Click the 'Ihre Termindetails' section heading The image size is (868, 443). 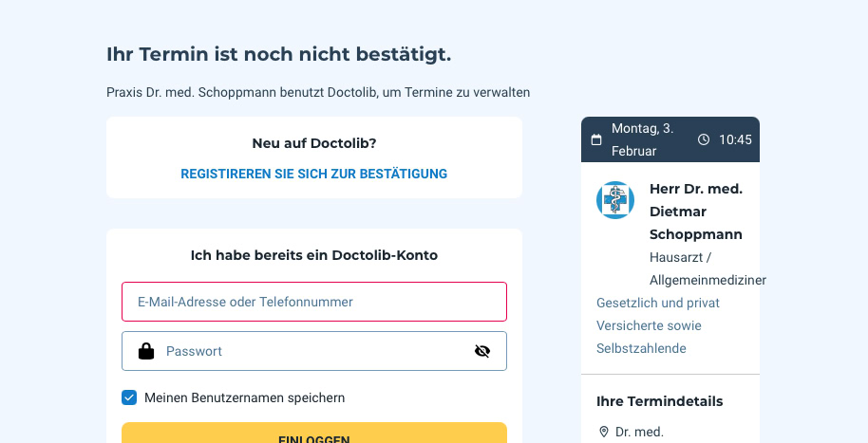(659, 401)
